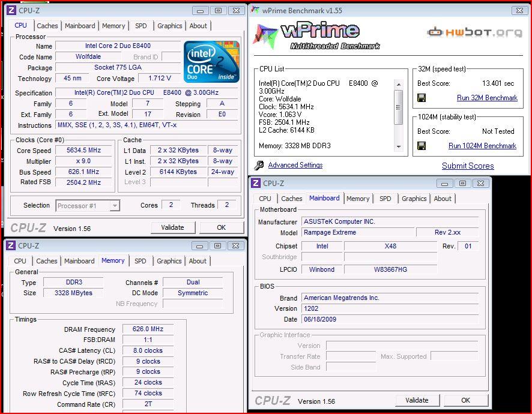Click the motherboard Model field Rampage Extreme
The image size is (532, 414).
358,232
